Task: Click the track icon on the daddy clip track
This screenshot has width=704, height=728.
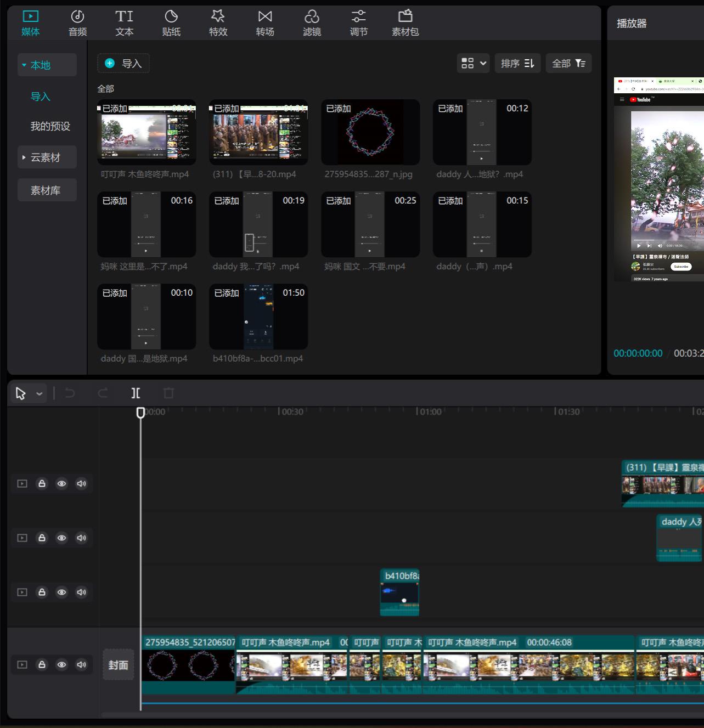Action: coord(22,538)
